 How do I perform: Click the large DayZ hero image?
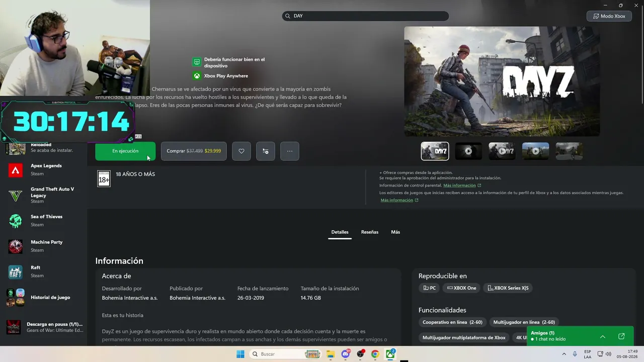[502, 81]
